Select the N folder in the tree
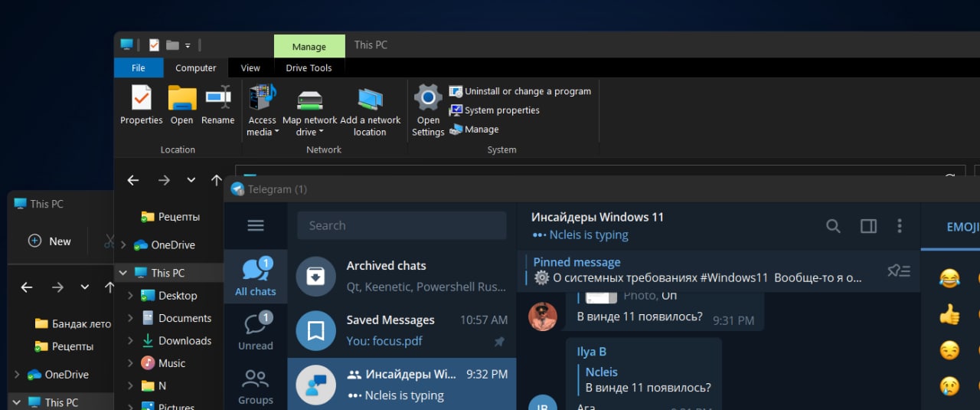 154,385
